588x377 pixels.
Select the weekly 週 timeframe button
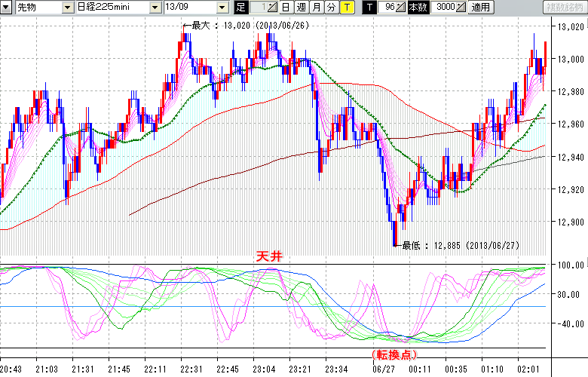tap(301, 8)
